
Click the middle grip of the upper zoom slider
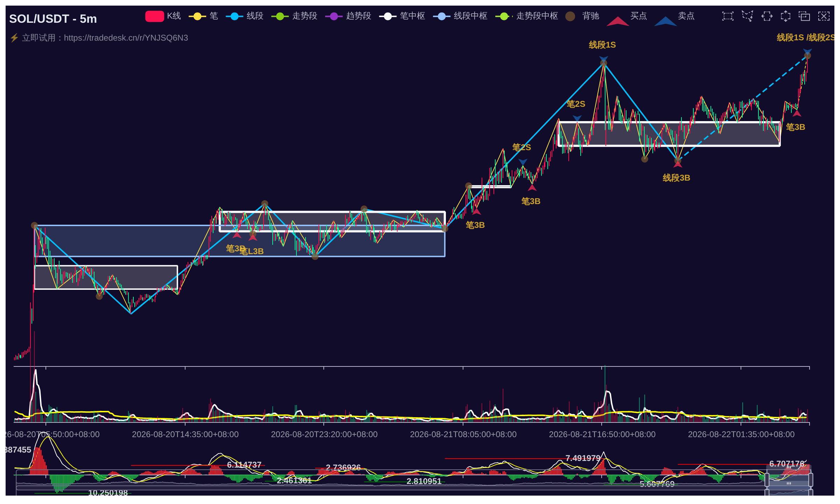[x=789, y=468]
